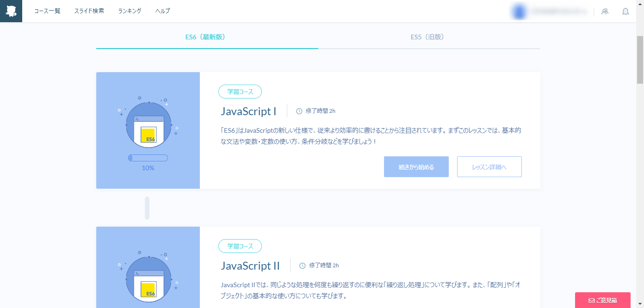Switch to the ES5（旧版）tab
Screen dimensions: 644x308
(x=427, y=37)
